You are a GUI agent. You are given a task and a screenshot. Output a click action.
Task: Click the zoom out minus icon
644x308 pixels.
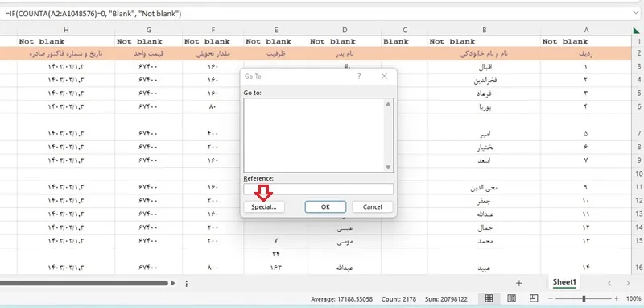551,298
